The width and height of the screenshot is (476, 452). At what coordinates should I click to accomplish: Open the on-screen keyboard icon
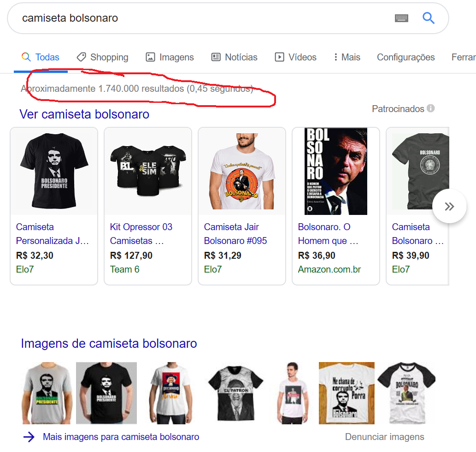click(401, 18)
